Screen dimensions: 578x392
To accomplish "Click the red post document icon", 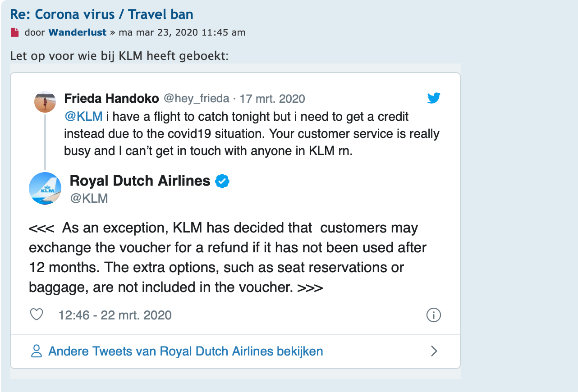I will point(15,32).
